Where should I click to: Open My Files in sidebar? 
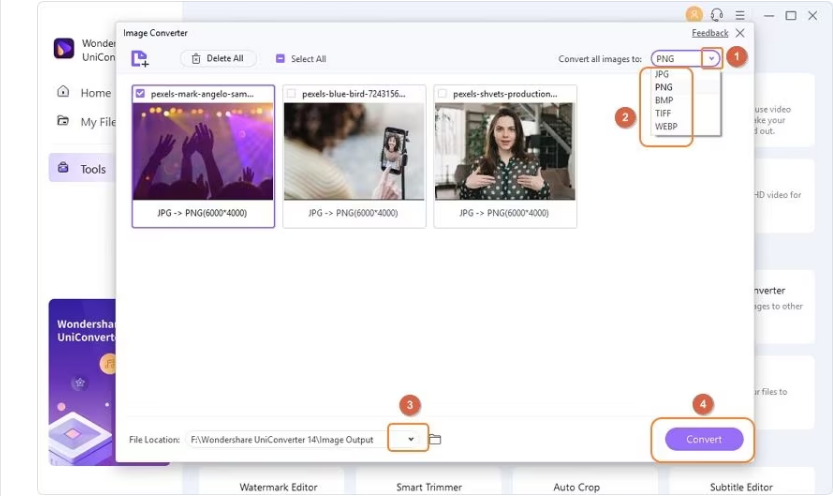(x=98, y=122)
